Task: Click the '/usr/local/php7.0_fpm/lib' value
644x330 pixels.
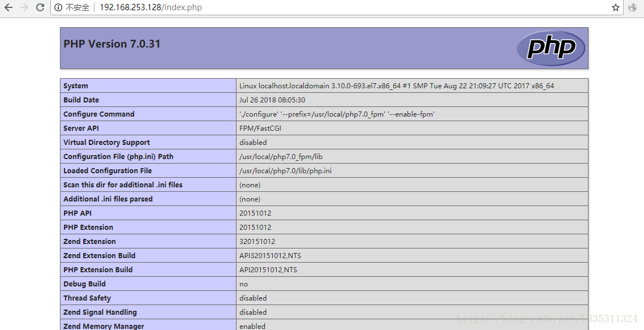Action: coord(281,157)
